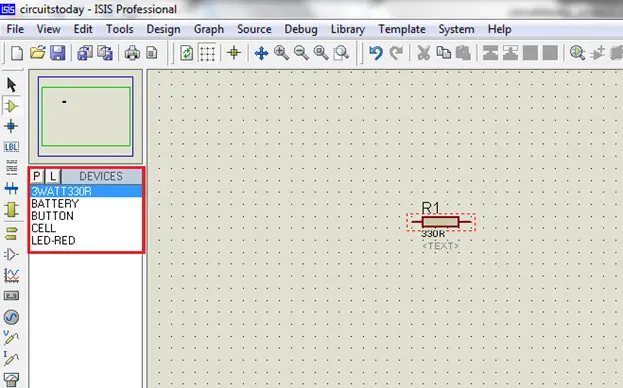The image size is (623, 388).
Task: Click the Pick Parts from Library magnifier icon
Action: [577, 52]
